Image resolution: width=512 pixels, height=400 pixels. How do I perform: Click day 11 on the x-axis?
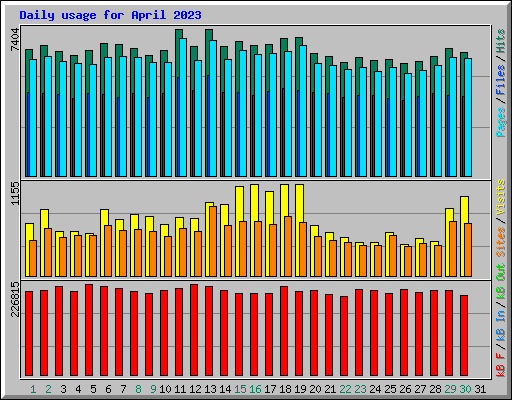[180, 389]
